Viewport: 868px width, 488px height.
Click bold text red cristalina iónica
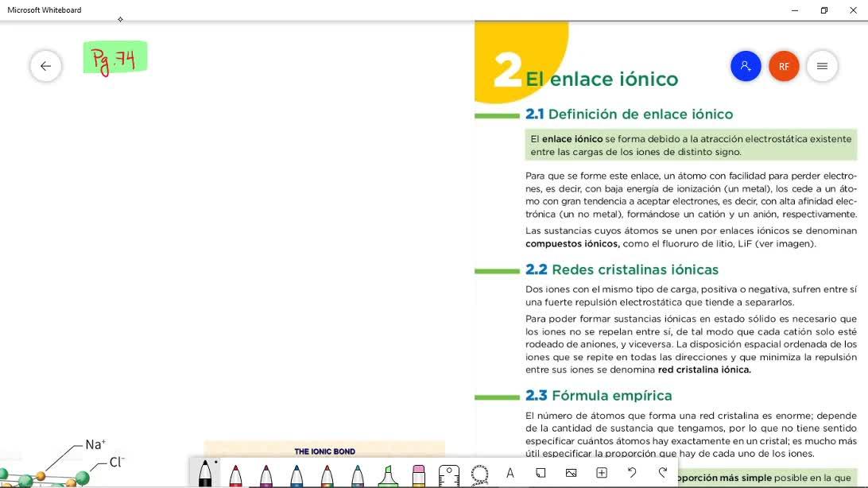click(x=704, y=370)
